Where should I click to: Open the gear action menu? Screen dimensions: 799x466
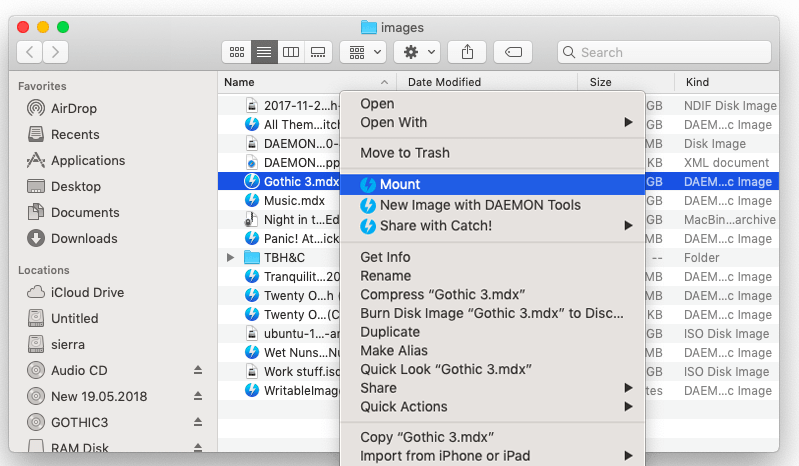pos(417,52)
